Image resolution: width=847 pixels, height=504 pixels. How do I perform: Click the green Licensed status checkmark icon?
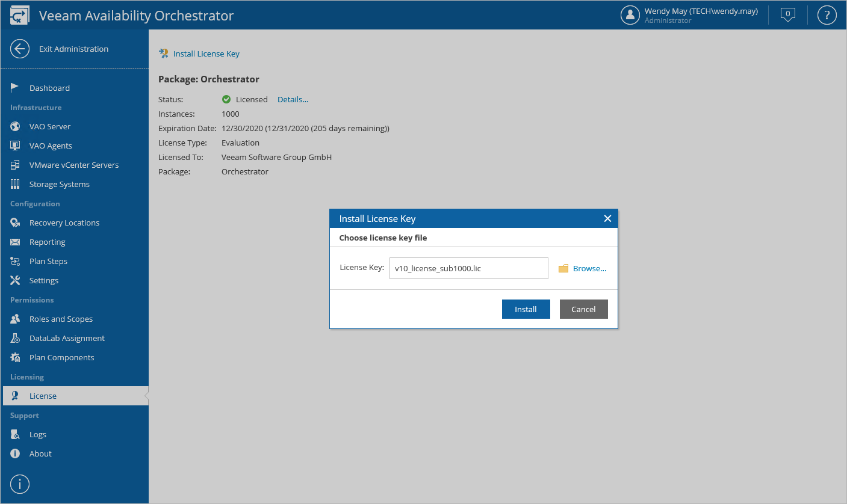226,99
